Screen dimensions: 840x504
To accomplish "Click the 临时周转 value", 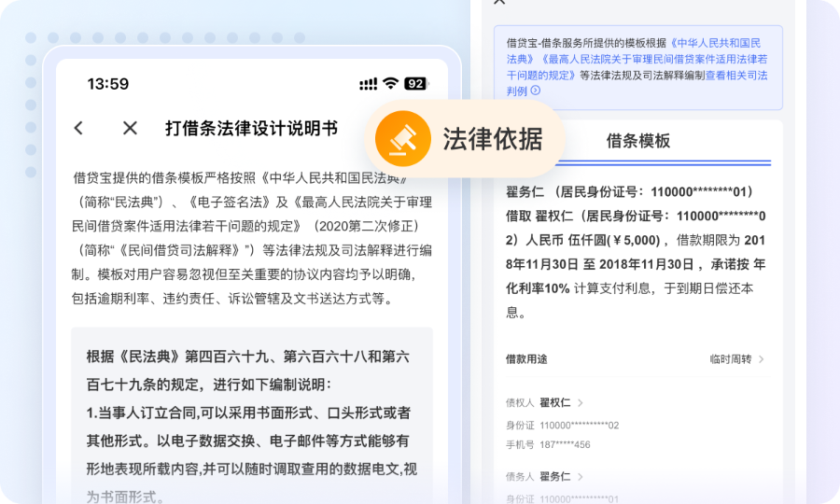I will [730, 359].
